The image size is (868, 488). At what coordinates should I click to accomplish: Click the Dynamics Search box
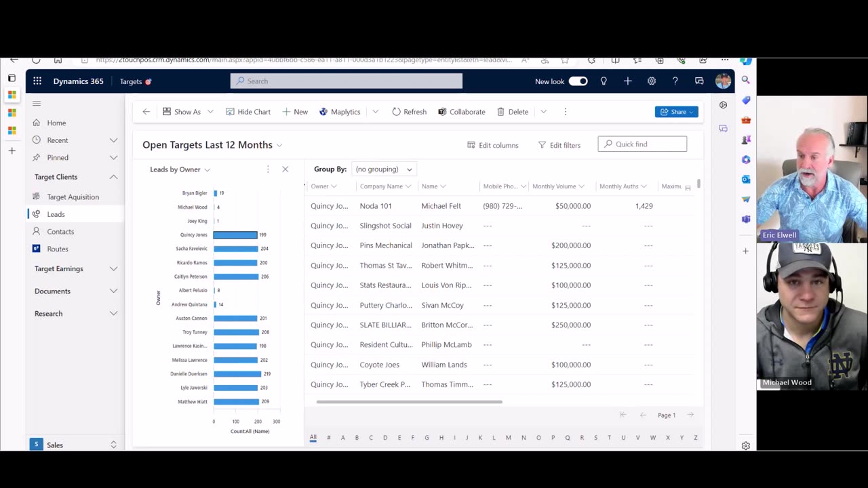(347, 81)
